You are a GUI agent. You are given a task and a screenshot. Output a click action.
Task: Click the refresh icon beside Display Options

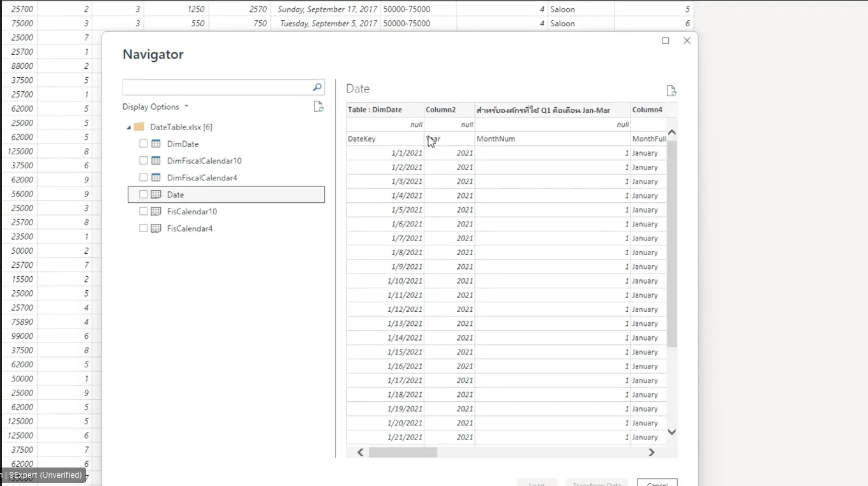(x=318, y=107)
